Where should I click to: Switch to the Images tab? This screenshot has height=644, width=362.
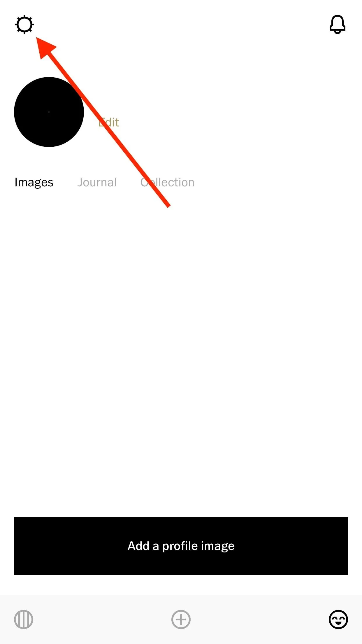[x=34, y=182]
